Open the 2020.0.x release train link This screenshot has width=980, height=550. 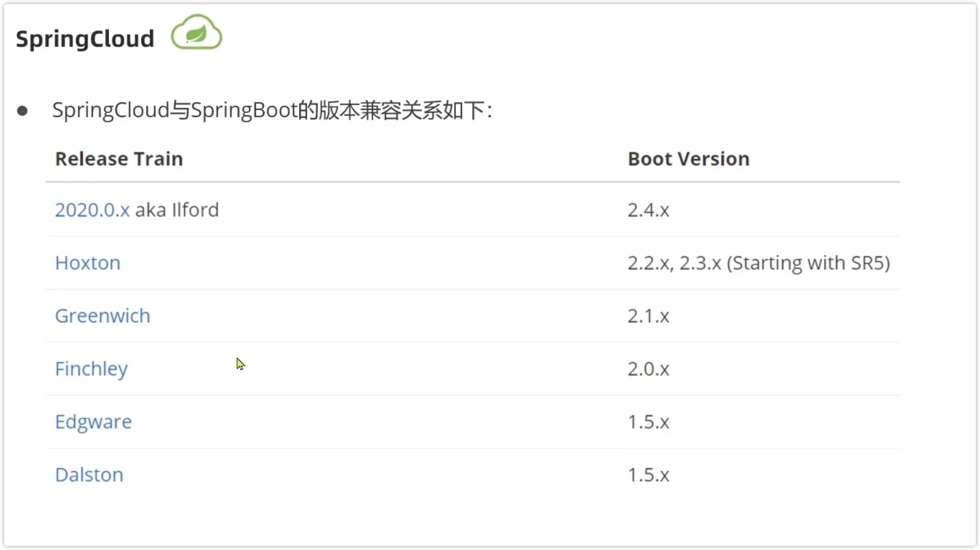click(x=92, y=210)
